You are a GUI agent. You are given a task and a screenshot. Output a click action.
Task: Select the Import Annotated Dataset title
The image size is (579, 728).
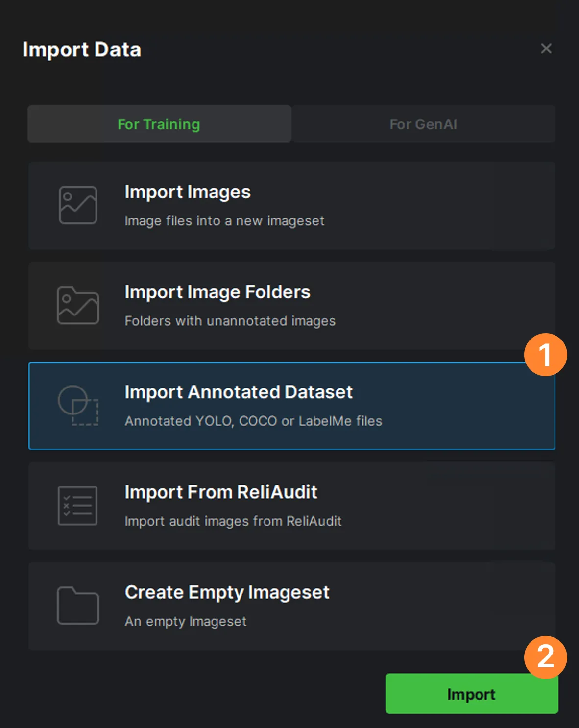[x=239, y=392]
